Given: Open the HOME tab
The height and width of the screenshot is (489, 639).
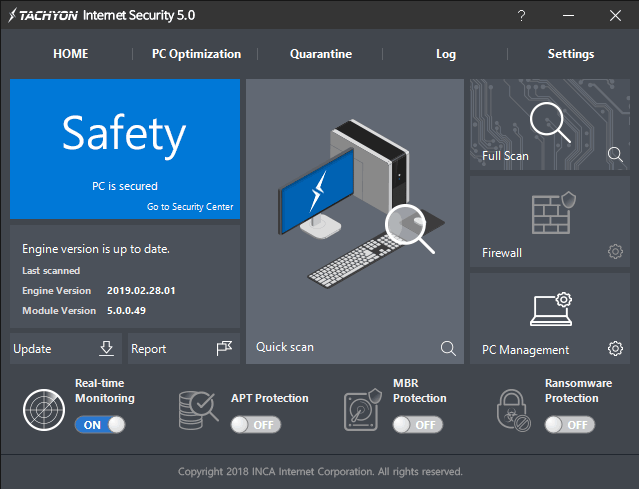Looking at the screenshot, I should point(71,54).
